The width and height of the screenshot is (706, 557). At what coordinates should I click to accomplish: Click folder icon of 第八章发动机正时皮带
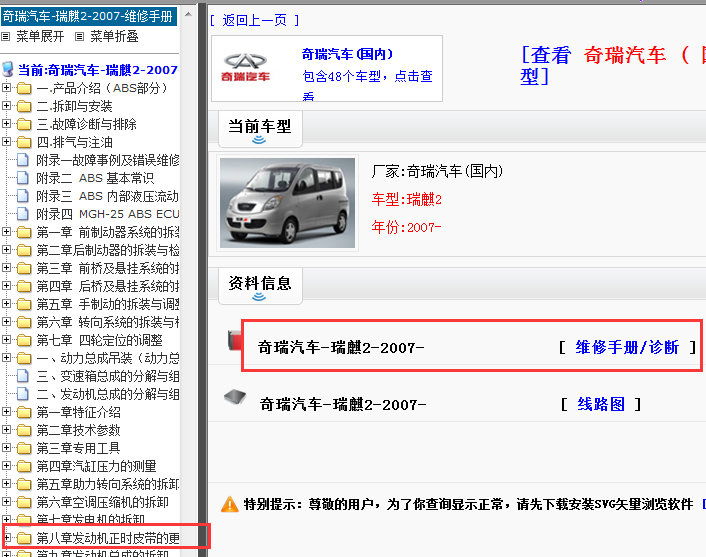click(24, 538)
